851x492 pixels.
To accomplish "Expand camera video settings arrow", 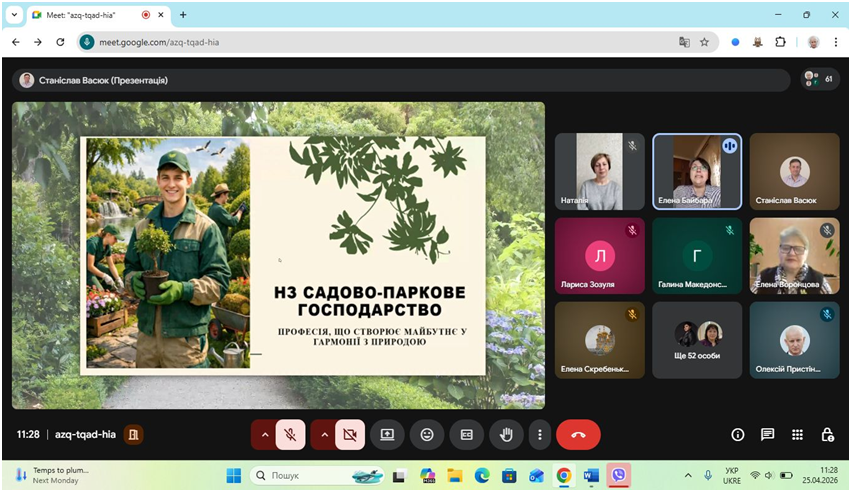I will pos(324,435).
